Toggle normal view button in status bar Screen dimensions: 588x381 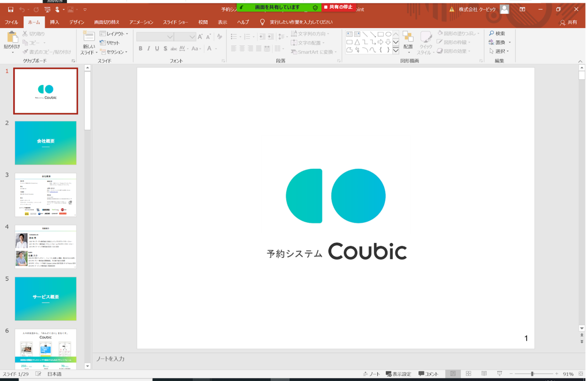pyautogui.click(x=453, y=374)
